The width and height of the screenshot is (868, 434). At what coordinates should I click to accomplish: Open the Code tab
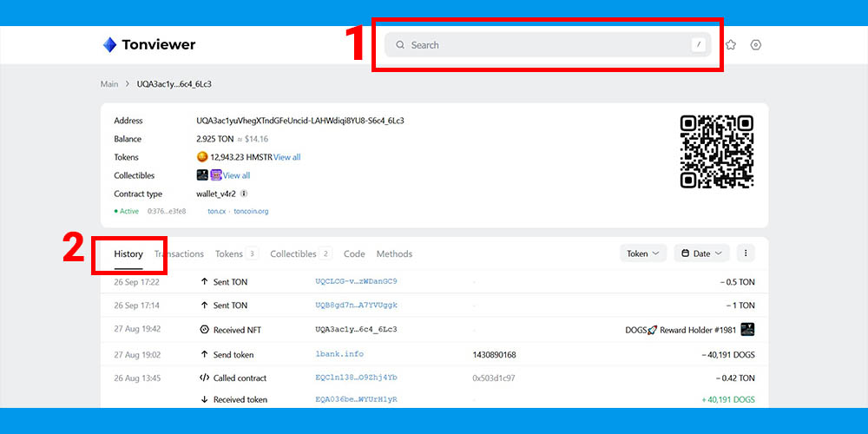[x=354, y=254]
